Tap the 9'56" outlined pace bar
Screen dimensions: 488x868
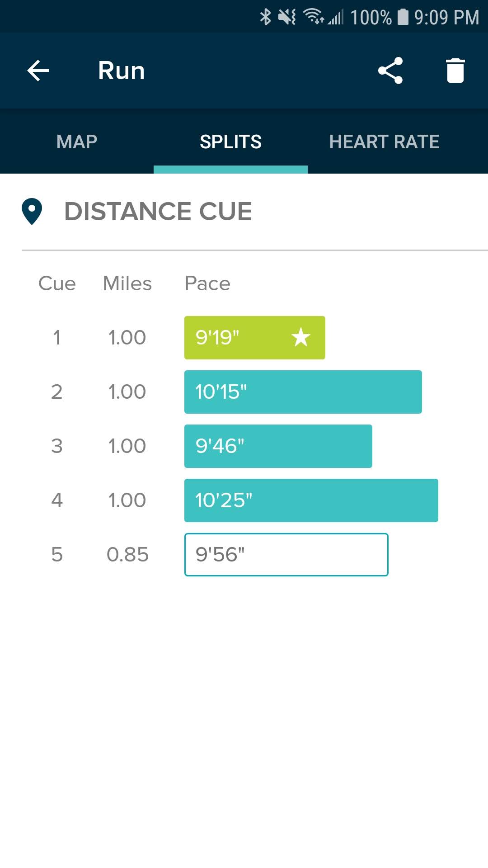tap(286, 555)
